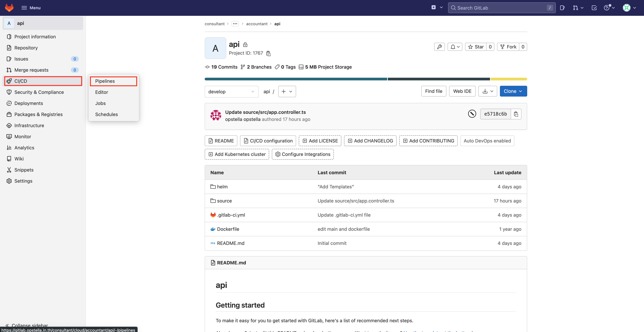Focus the Search GitLab field

(x=501, y=8)
